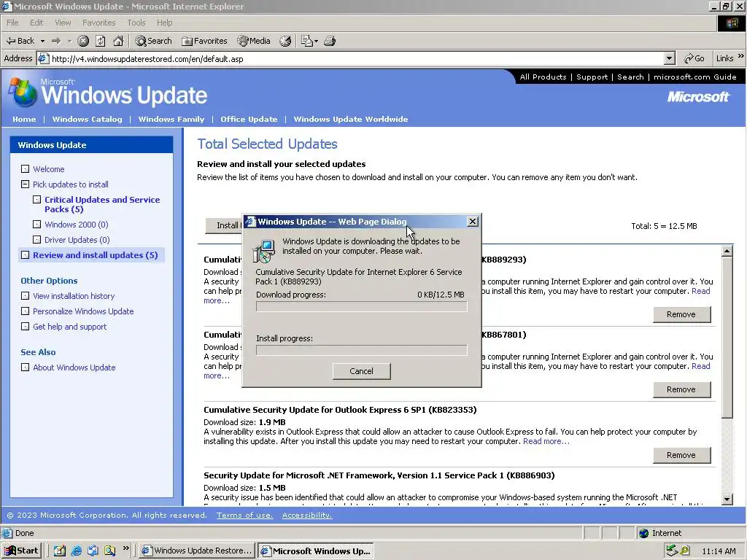Click the Back arrow toolbar button
Screen dimensions: 747x560
tap(20, 41)
